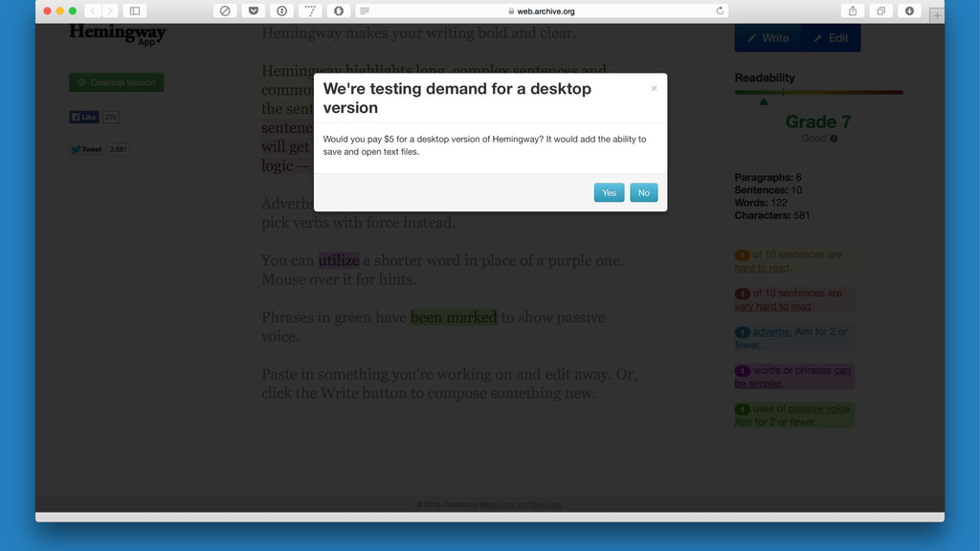
Task: Click the Readability gradient bar
Action: pyautogui.click(x=819, y=93)
